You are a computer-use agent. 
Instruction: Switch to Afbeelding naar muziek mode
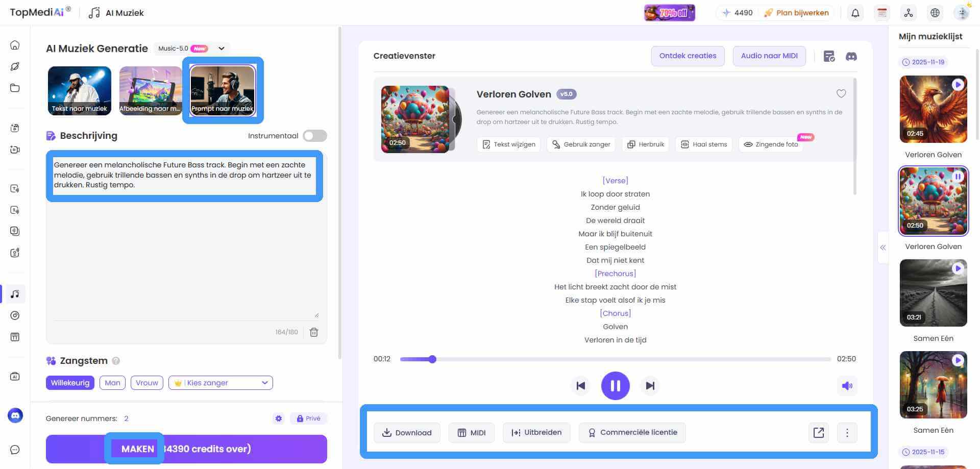pos(151,90)
